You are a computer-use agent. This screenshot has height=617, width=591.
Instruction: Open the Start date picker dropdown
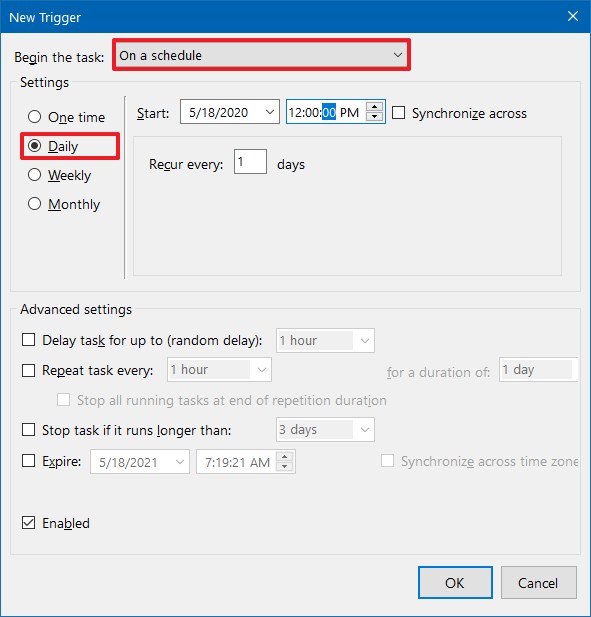pos(270,112)
